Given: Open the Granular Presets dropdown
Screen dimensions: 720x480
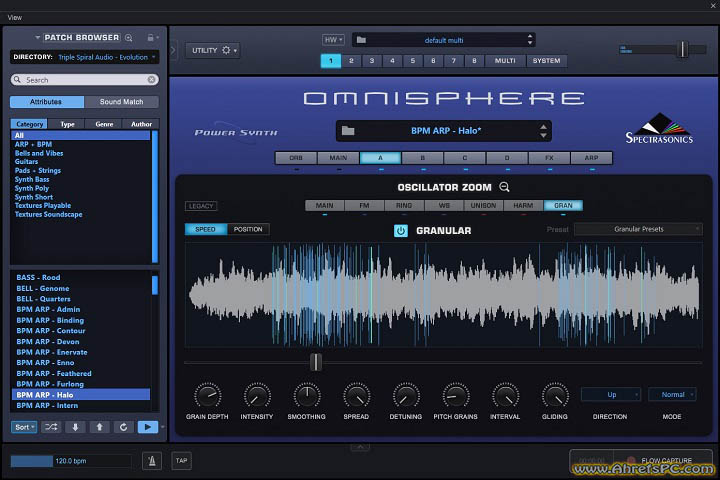Looking at the screenshot, I should pos(638,229).
